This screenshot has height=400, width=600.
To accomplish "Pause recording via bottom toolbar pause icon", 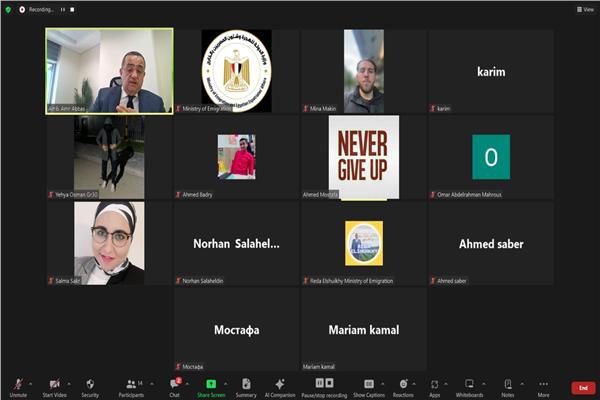I will (x=319, y=383).
